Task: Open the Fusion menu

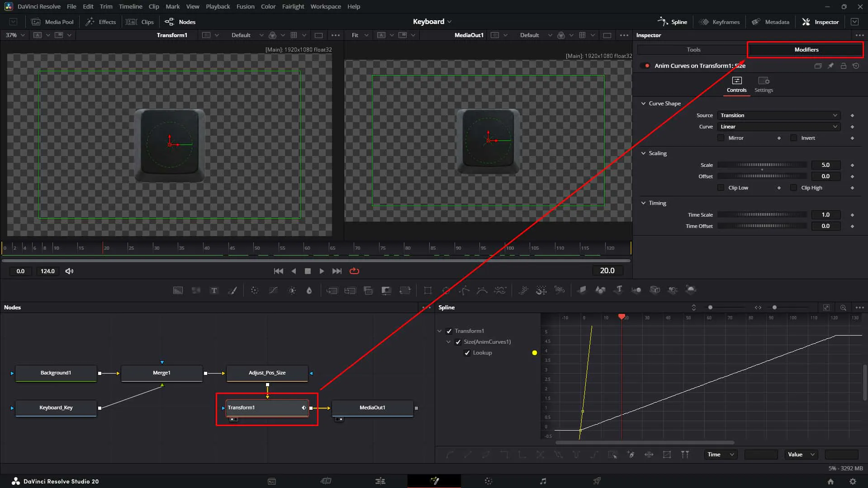Action: [245, 6]
